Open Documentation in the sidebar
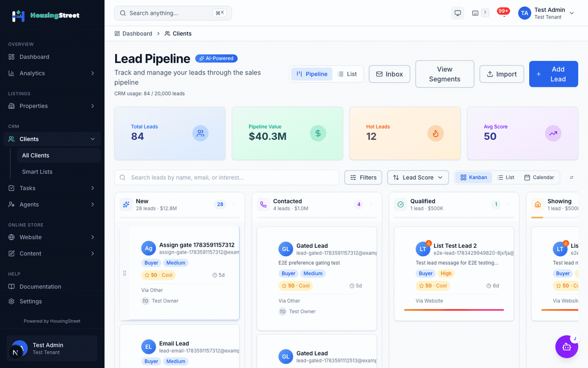This screenshot has height=368, width=588. (52, 287)
